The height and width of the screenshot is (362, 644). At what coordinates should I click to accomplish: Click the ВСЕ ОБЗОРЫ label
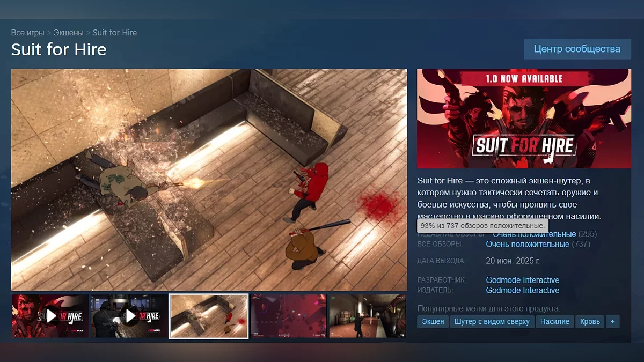pos(440,244)
